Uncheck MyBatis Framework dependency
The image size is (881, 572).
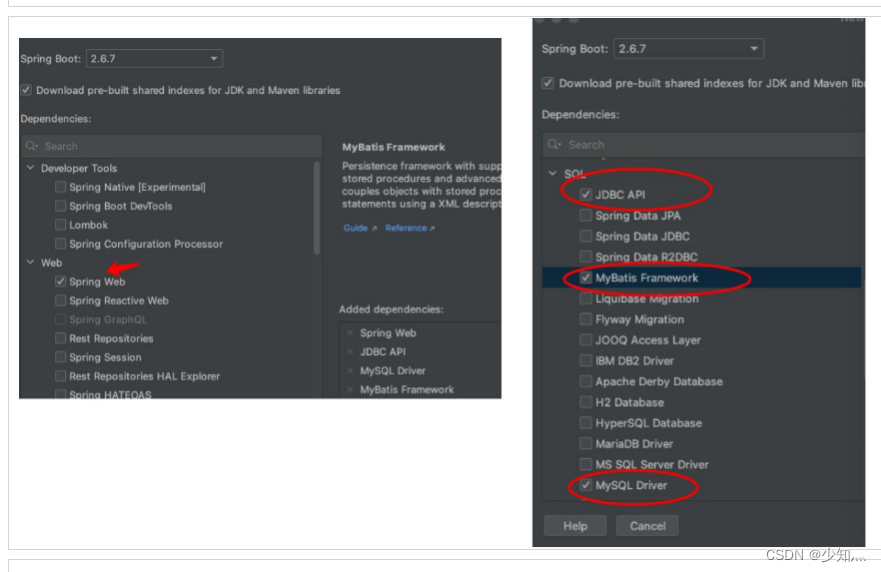[x=585, y=278]
